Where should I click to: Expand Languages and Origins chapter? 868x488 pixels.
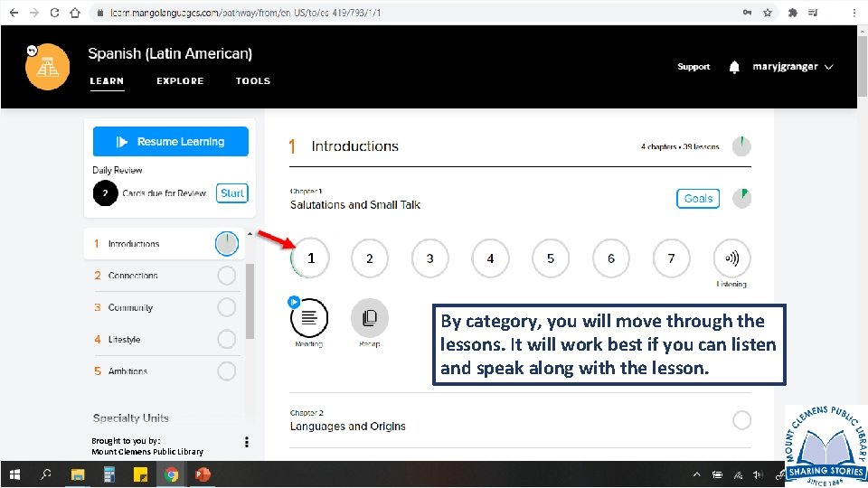pyautogui.click(x=521, y=420)
